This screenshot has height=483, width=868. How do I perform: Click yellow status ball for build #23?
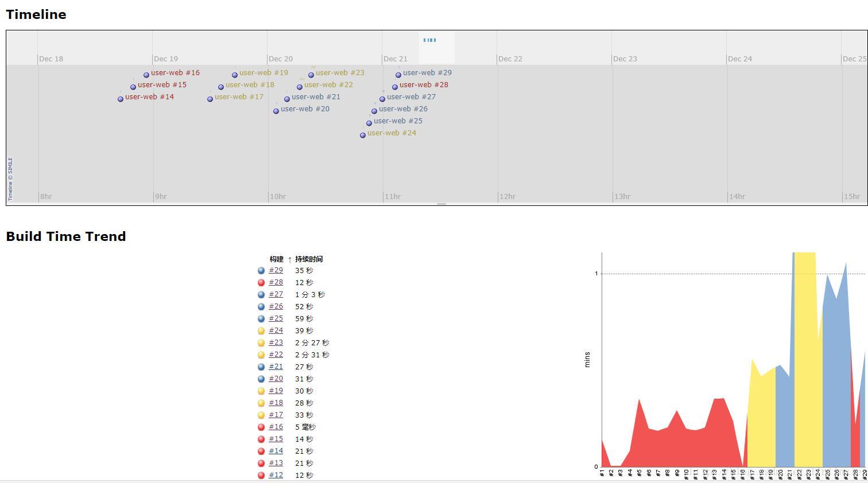click(261, 343)
